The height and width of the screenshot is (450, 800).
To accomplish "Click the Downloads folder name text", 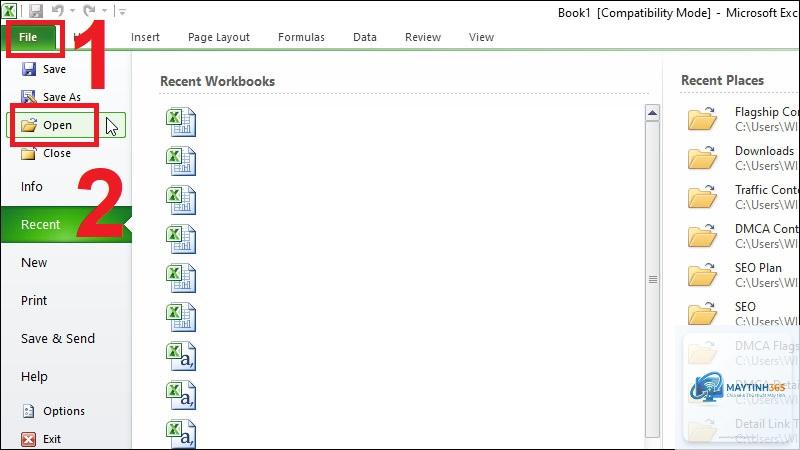I will pos(764,151).
